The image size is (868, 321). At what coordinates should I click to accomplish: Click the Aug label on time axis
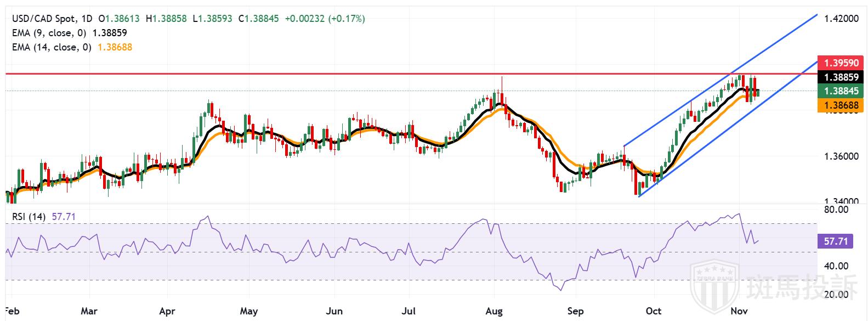[494, 311]
